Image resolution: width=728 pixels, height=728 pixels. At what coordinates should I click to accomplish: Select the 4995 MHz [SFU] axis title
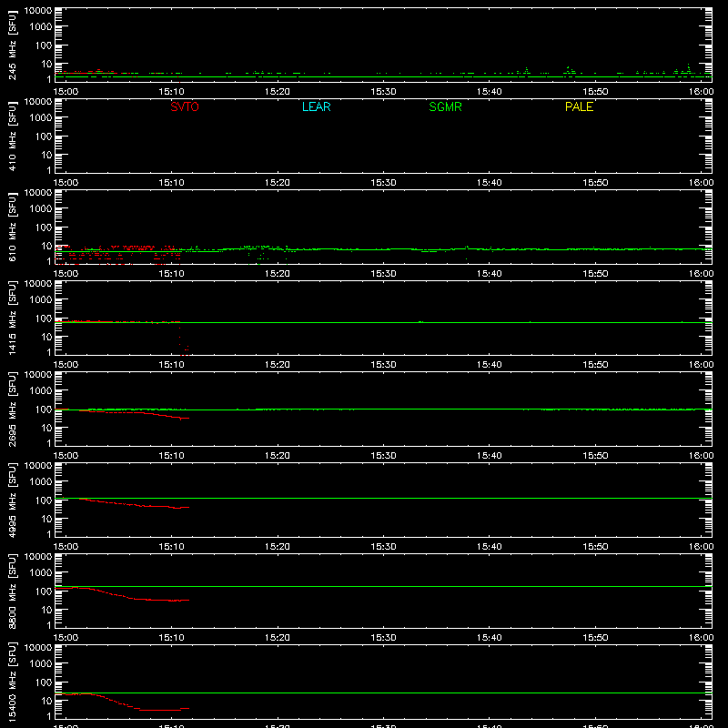tap(12, 500)
